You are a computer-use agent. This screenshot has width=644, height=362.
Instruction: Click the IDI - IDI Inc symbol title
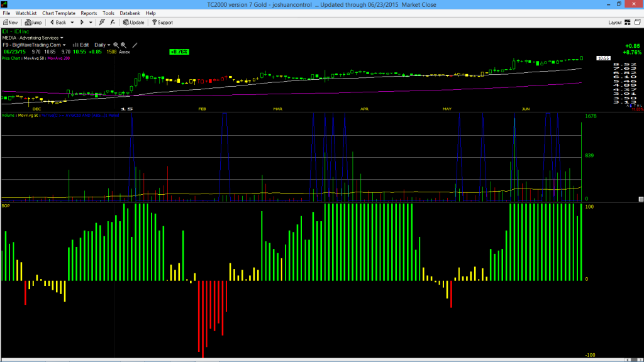pyautogui.click(x=16, y=31)
